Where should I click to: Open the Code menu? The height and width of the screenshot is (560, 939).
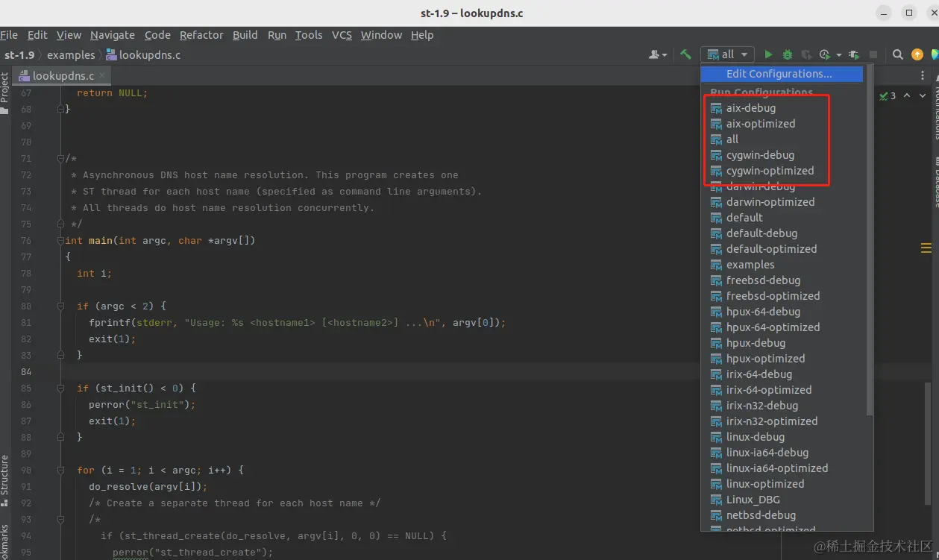point(157,35)
